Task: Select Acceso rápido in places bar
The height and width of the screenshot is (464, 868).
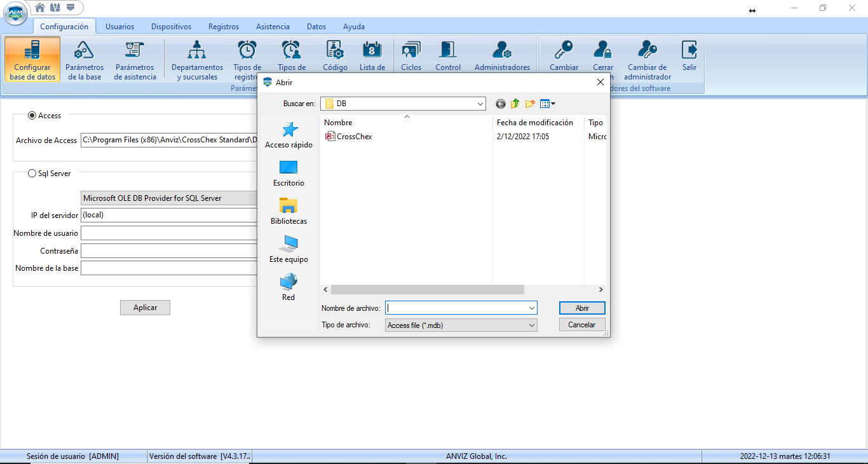Action: click(x=288, y=135)
